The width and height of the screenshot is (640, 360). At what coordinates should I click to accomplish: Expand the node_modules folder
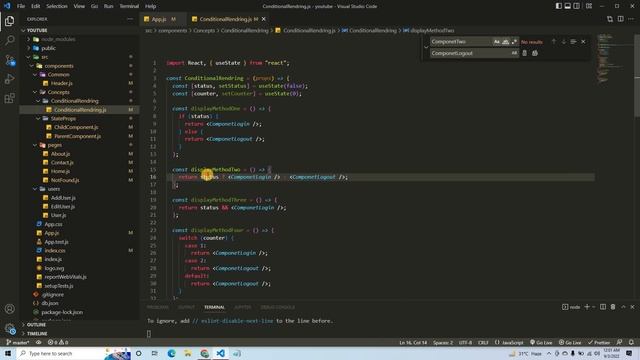tap(29, 39)
